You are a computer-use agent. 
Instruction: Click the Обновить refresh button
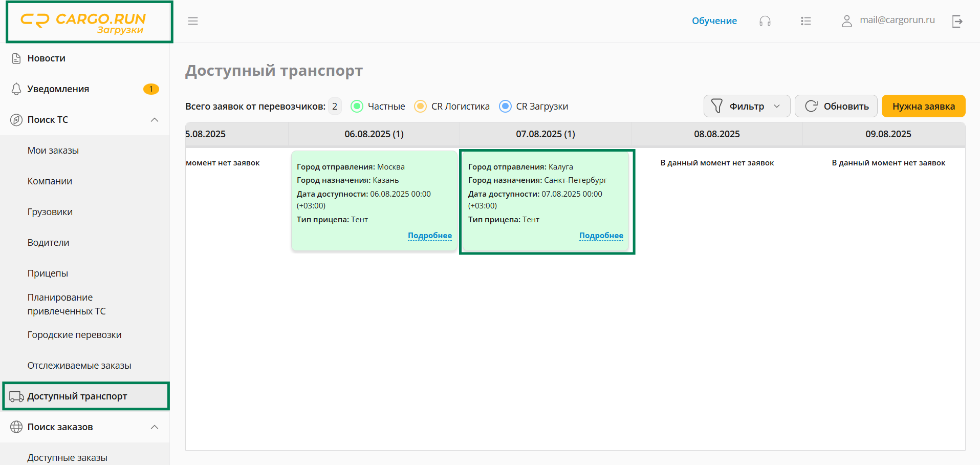[836, 106]
